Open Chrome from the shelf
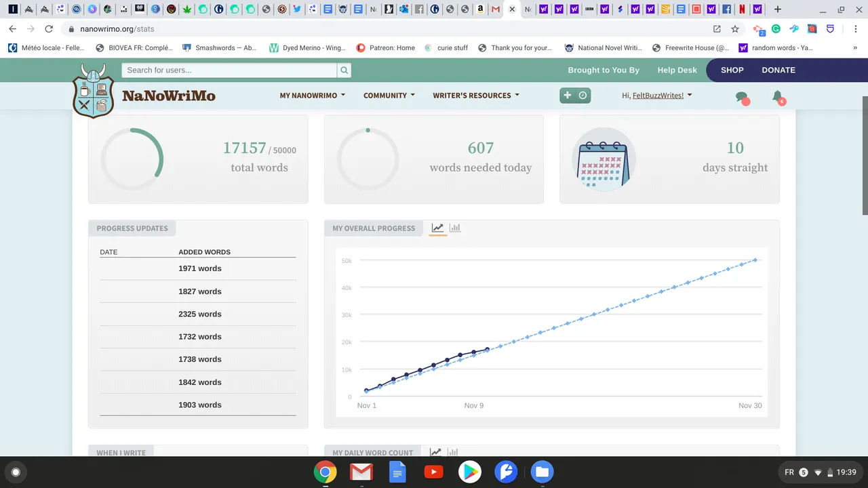Screen dimensions: 868x488 click(325, 472)
